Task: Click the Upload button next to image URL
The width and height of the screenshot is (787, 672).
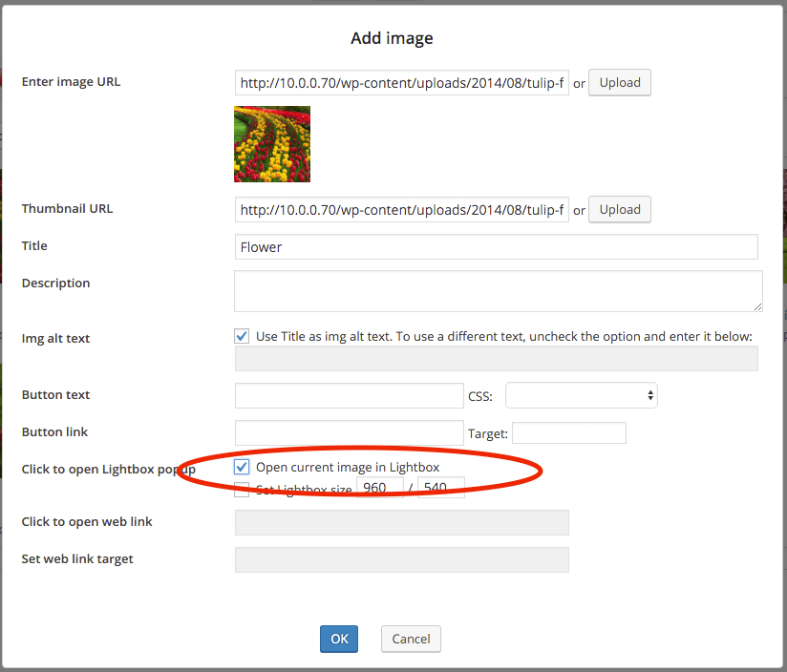Action: 619,82
